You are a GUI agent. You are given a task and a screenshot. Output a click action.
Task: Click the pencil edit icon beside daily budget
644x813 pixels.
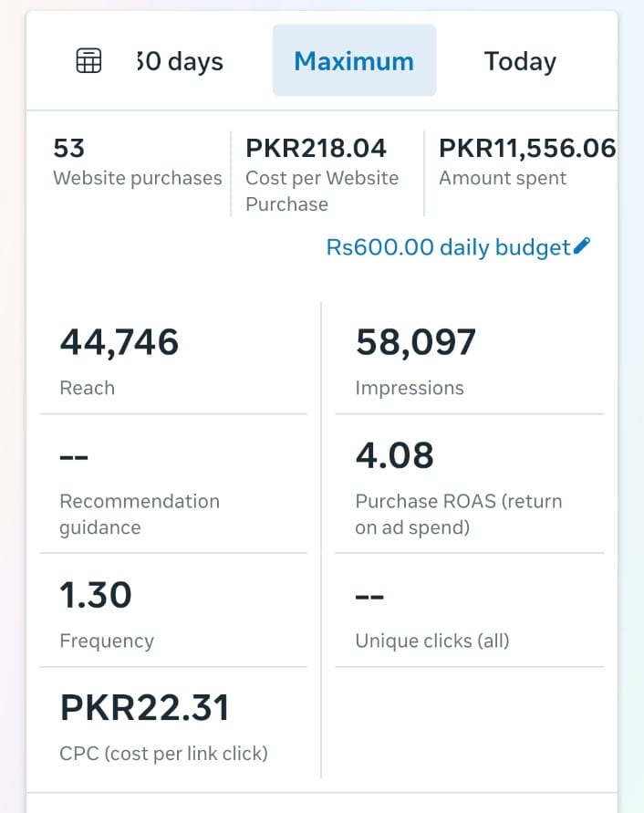[583, 246]
